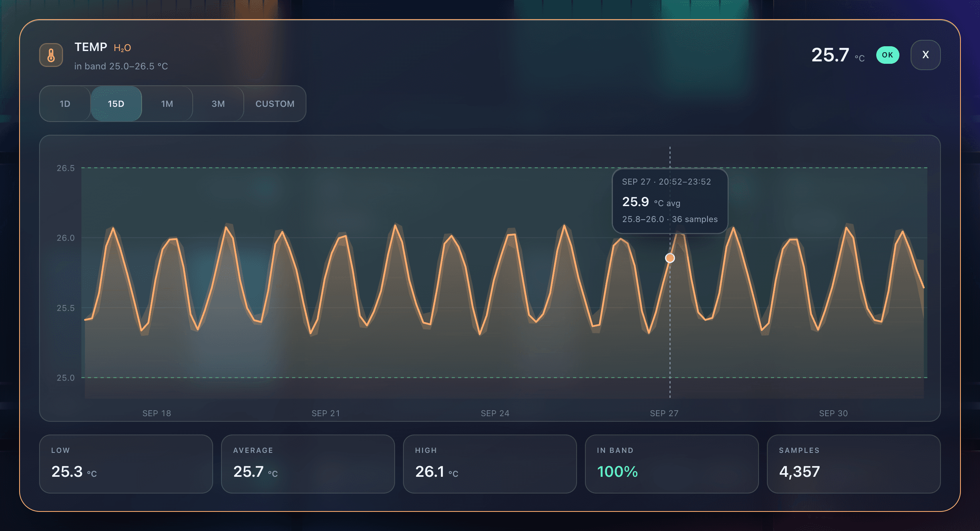Click the 26.5 y-axis label
Viewport: 980px width, 531px height.
pyautogui.click(x=66, y=168)
